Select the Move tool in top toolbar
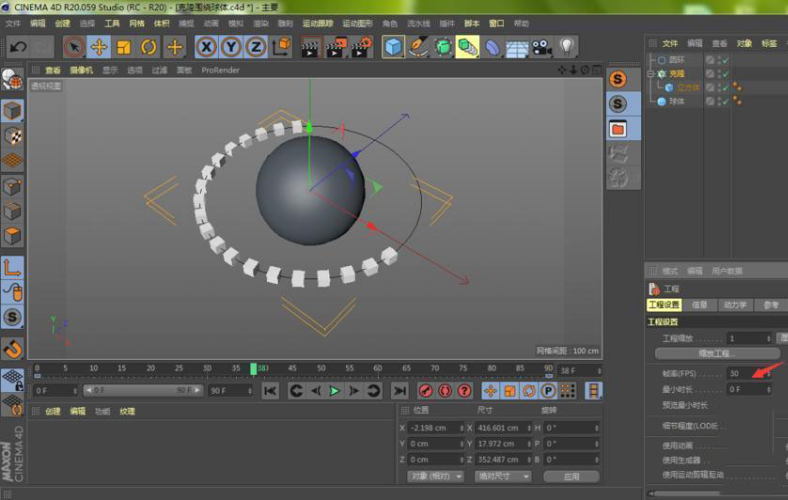 point(98,47)
